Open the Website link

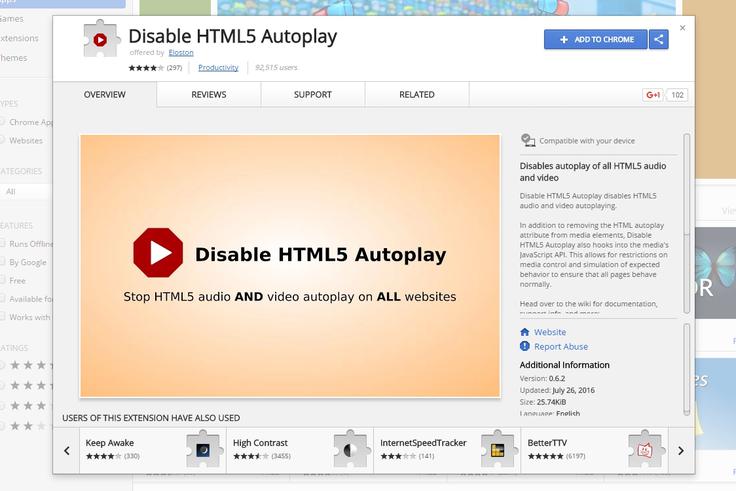pyautogui.click(x=550, y=332)
